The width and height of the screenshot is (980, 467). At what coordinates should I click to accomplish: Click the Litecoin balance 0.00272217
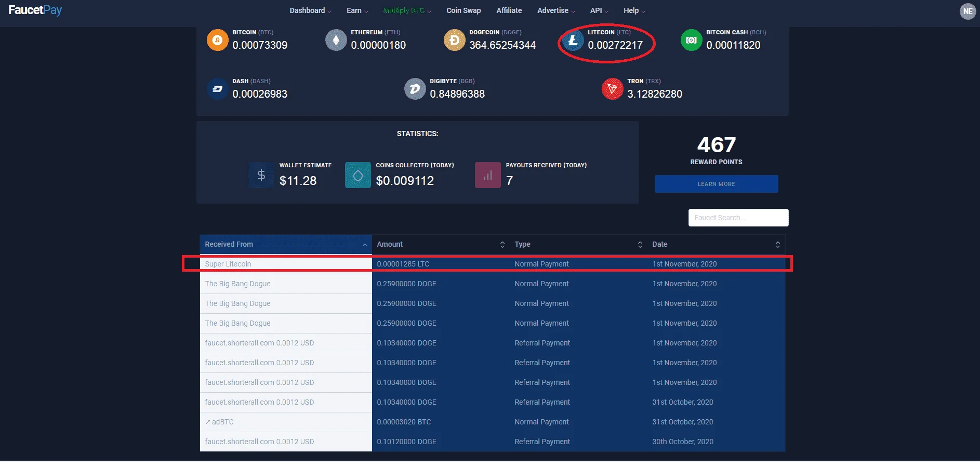tap(615, 45)
